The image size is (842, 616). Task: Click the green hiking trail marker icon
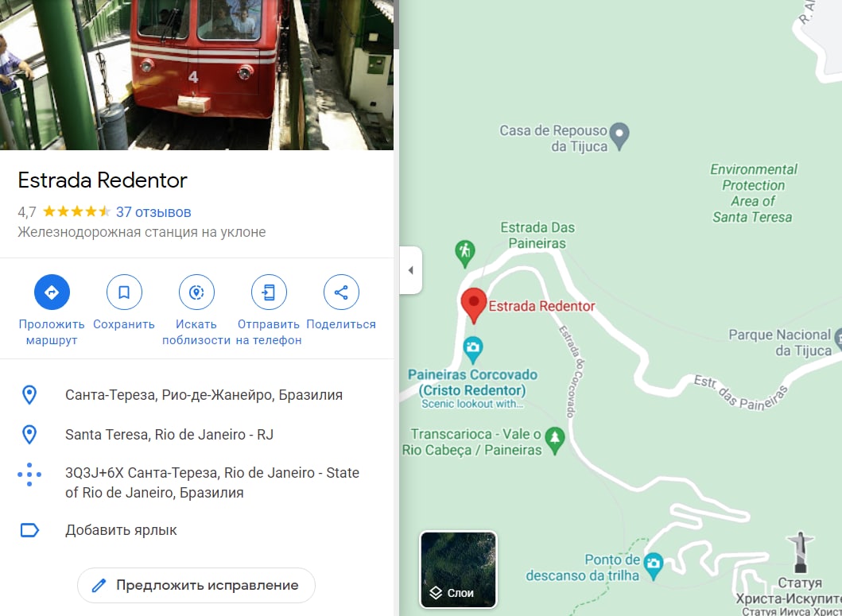click(x=465, y=254)
